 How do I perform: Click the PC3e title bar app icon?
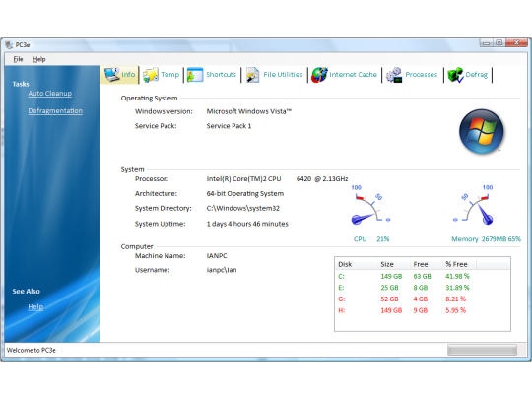9,45
